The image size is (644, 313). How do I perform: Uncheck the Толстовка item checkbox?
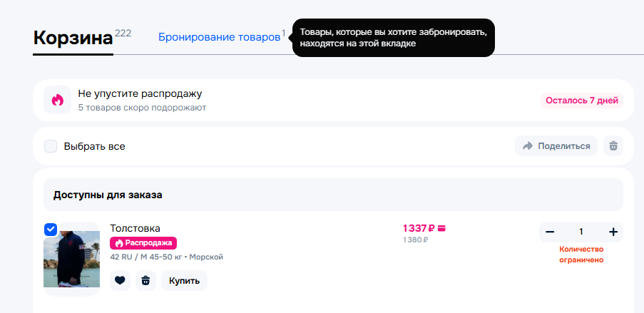pos(51,230)
